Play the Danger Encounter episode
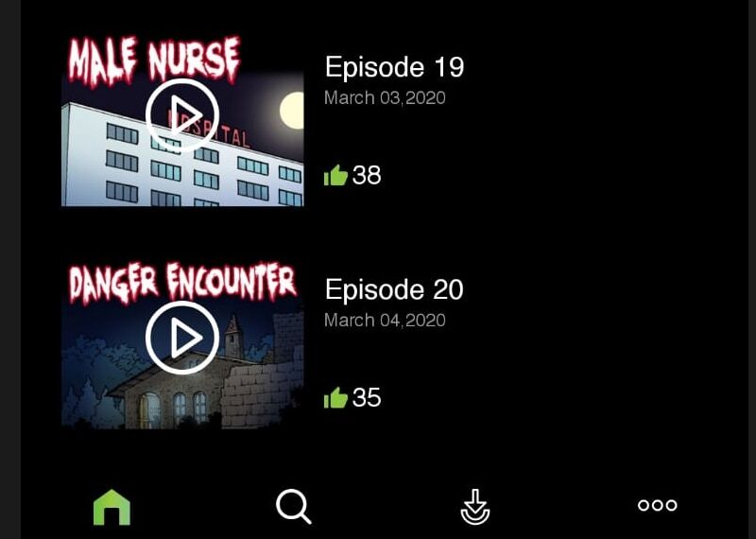The width and height of the screenshot is (756, 539). pyautogui.click(x=182, y=338)
